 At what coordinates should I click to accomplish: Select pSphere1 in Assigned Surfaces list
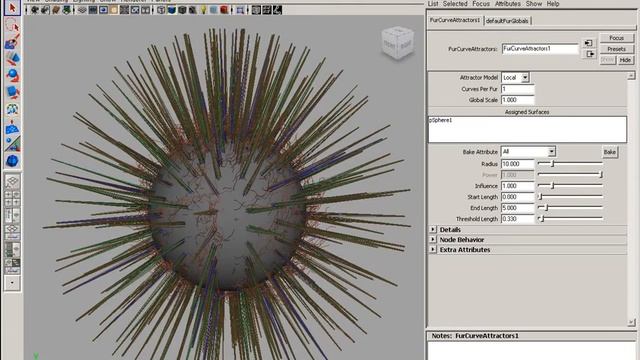441,120
